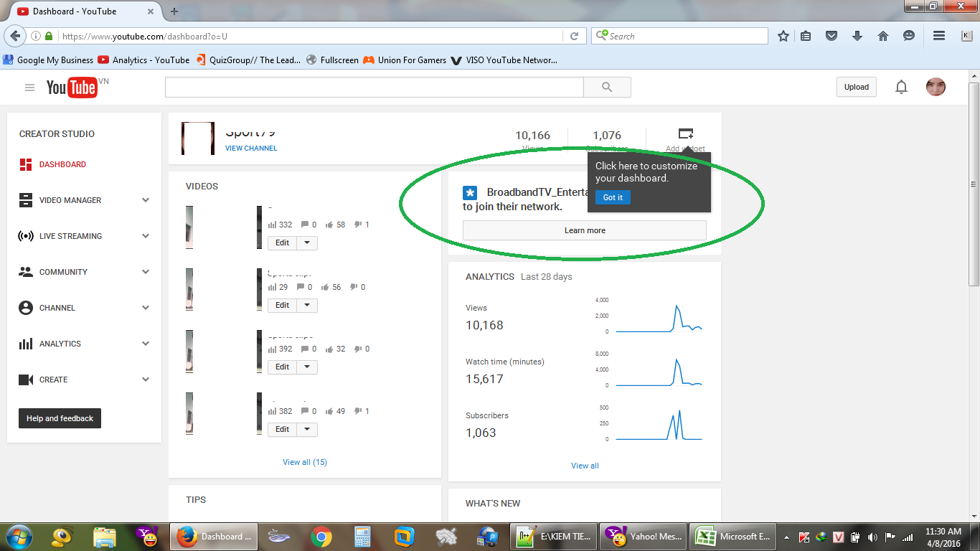This screenshot has width=980, height=551.
Task: Open Edit dropdown arrow for 29-view video
Action: (x=307, y=305)
